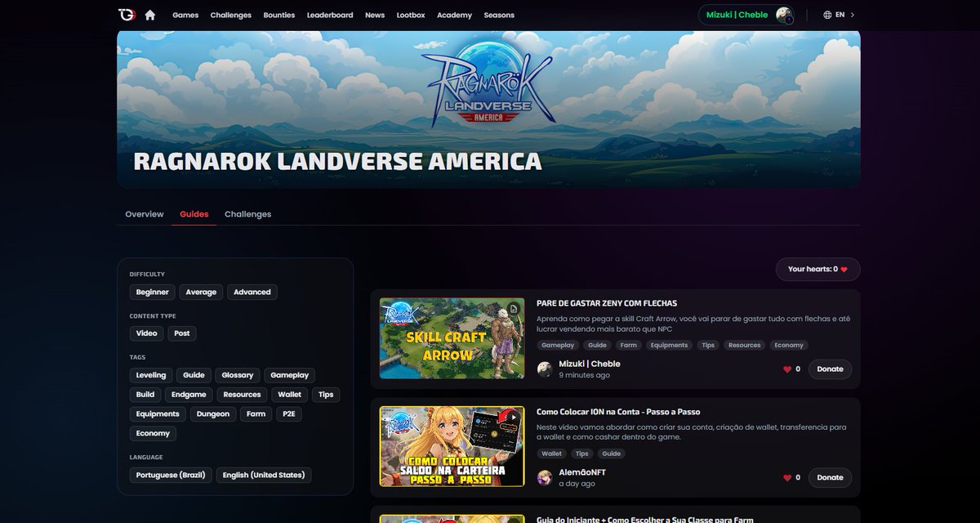Toggle Equipments tag in filter panel

(158, 413)
